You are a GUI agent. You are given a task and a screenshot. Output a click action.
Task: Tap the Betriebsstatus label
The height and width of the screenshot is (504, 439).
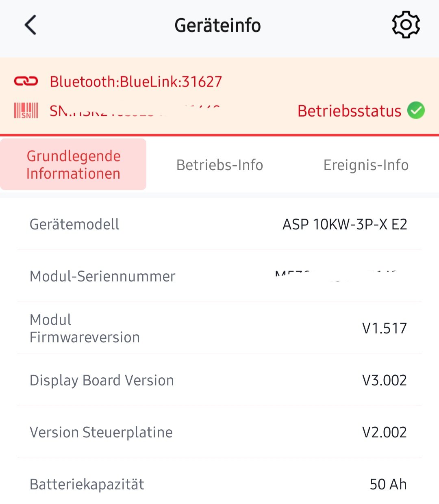point(349,111)
